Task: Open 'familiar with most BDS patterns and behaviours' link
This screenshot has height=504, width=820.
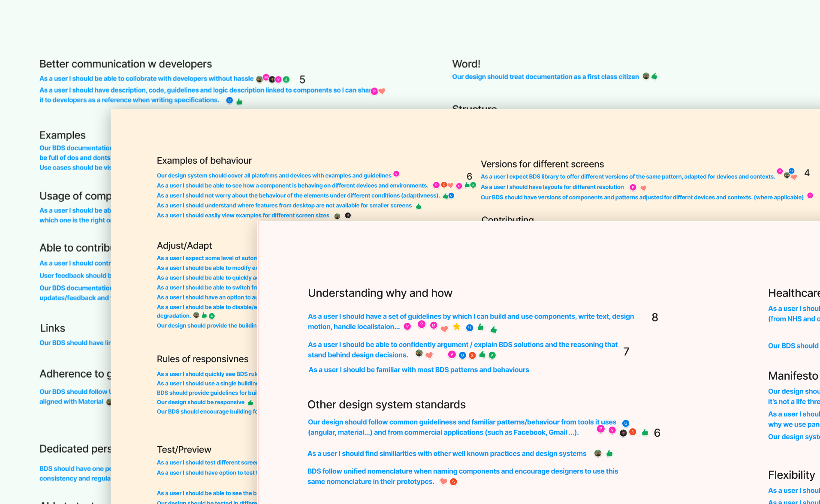Action: (x=419, y=369)
